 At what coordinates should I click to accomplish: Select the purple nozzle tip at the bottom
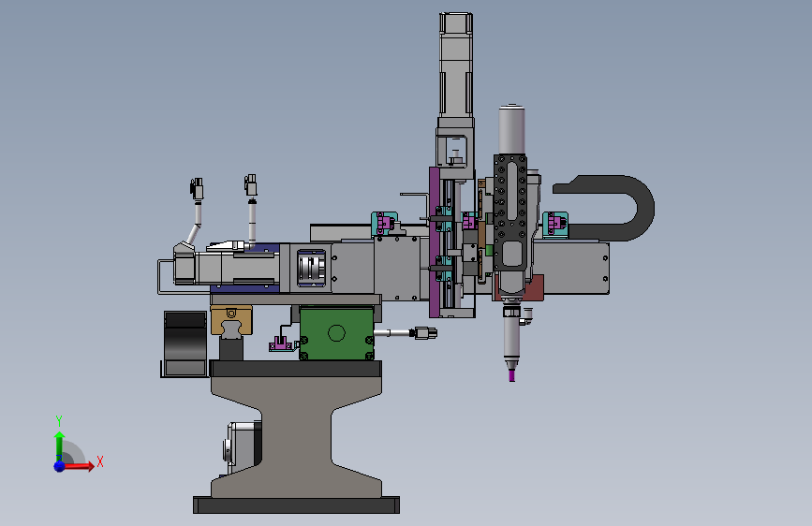(511, 376)
